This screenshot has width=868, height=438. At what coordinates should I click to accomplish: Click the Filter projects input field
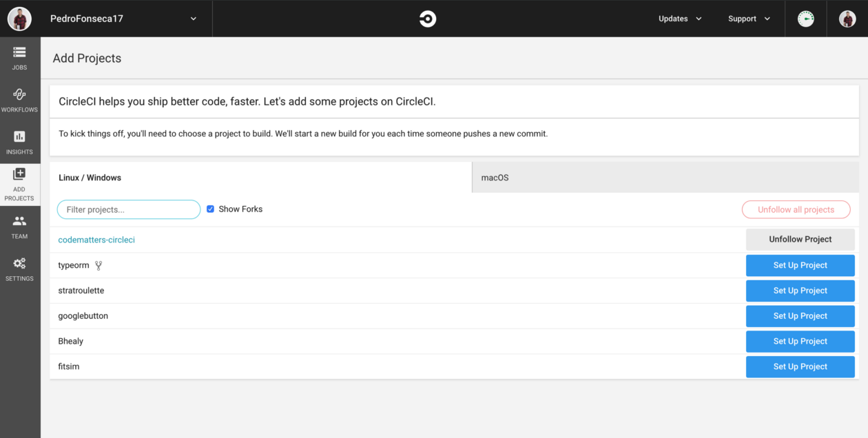(x=128, y=209)
